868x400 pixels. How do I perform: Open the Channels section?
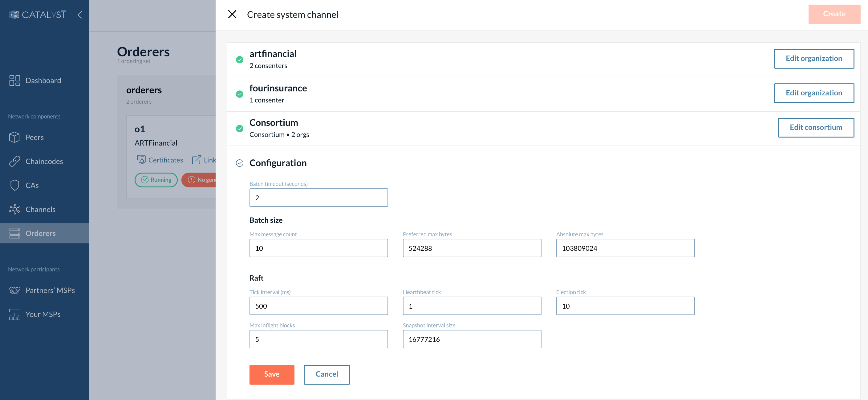pos(40,209)
